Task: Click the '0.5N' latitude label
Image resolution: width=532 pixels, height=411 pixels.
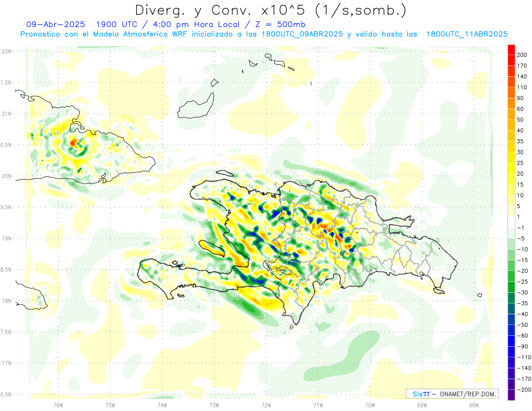Action: point(6,145)
